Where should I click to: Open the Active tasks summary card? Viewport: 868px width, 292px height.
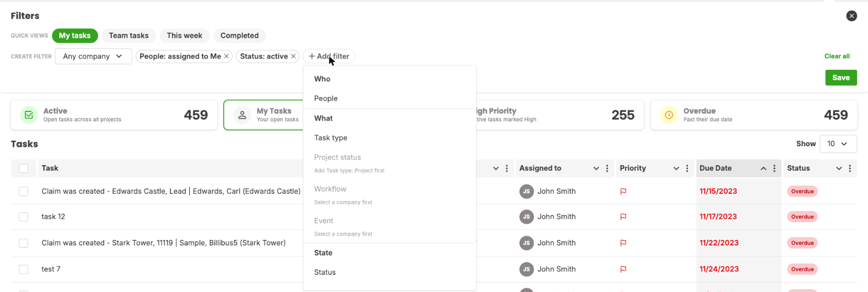[x=114, y=115]
